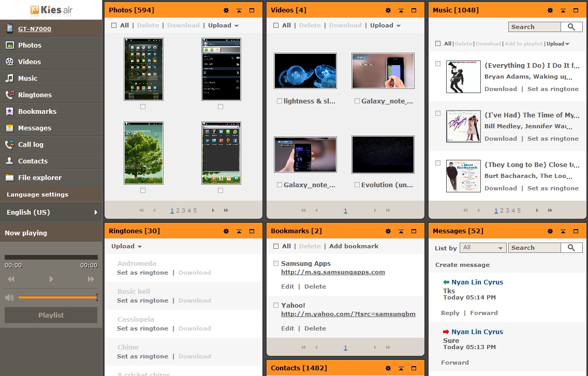This screenshot has width=588, height=376.
Task: Click the Messages search input field
Action: pyautogui.click(x=534, y=247)
